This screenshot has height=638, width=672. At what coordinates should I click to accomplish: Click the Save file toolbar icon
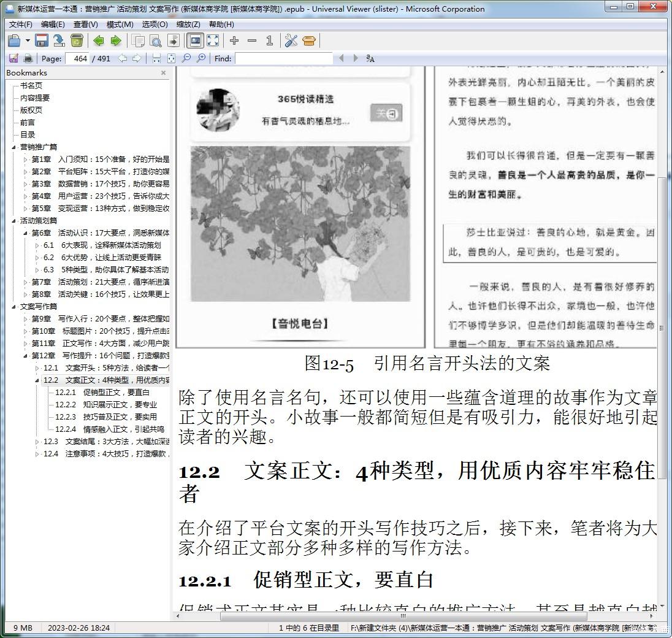point(42,40)
